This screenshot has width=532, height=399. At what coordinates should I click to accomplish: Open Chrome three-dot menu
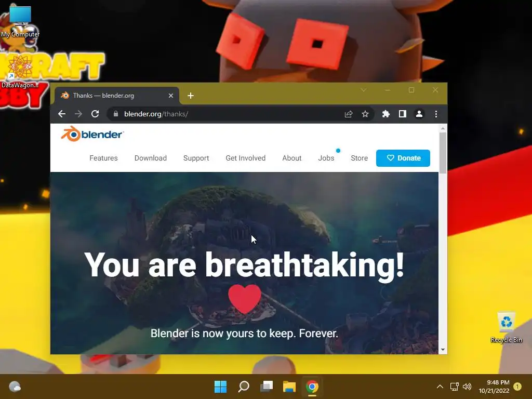coord(436,114)
